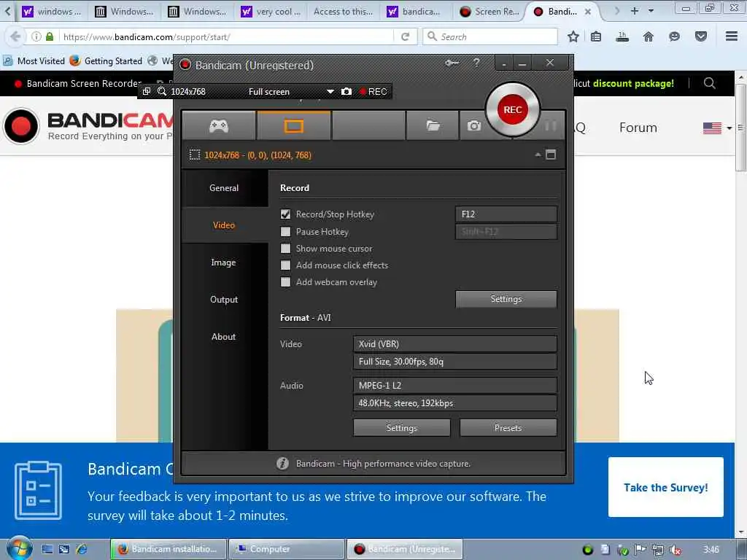This screenshot has height=560, width=747.
Task: Open the output folder icon in Bandicam
Action: 433,125
